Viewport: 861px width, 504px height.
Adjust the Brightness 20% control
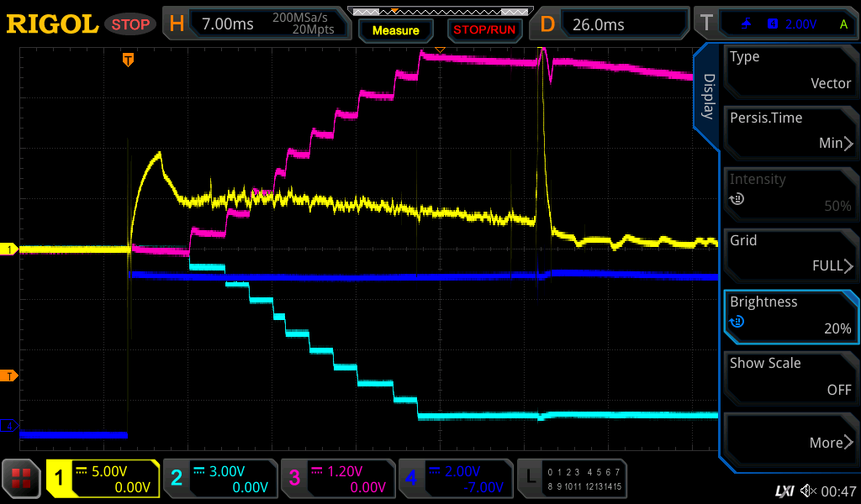[790, 315]
